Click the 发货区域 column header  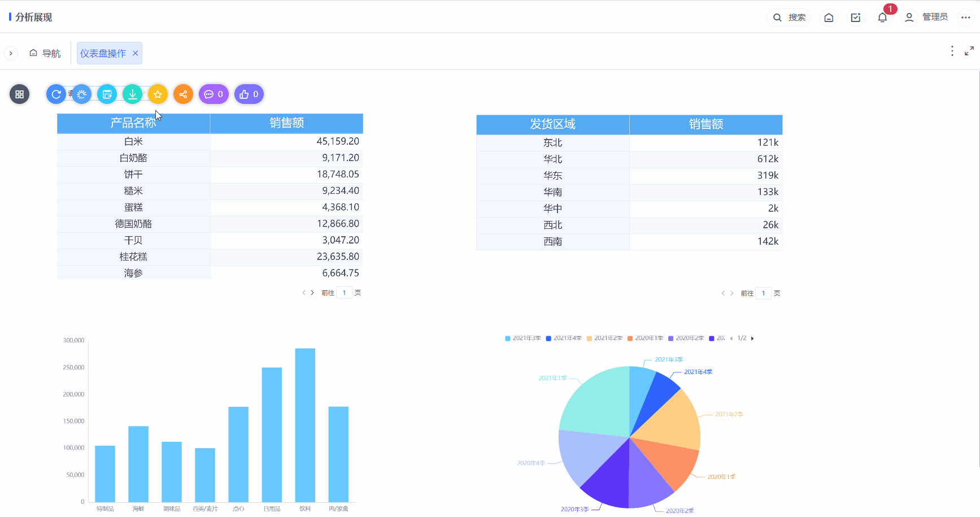(x=552, y=124)
